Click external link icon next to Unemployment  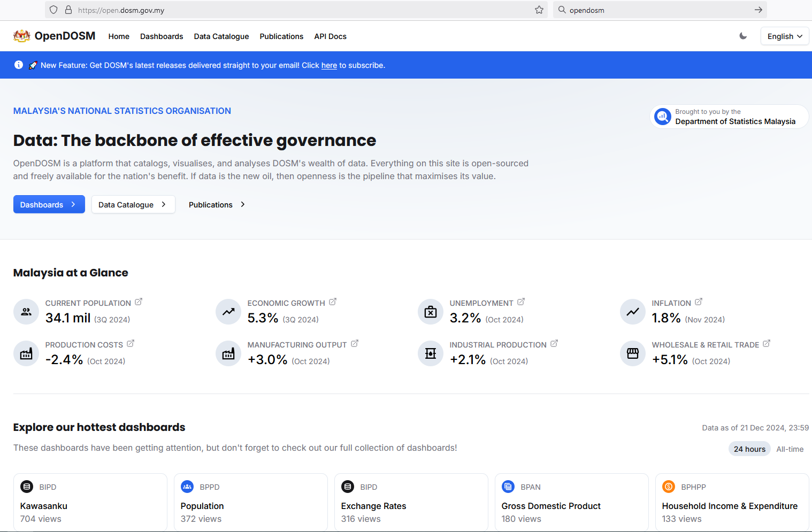521,302
